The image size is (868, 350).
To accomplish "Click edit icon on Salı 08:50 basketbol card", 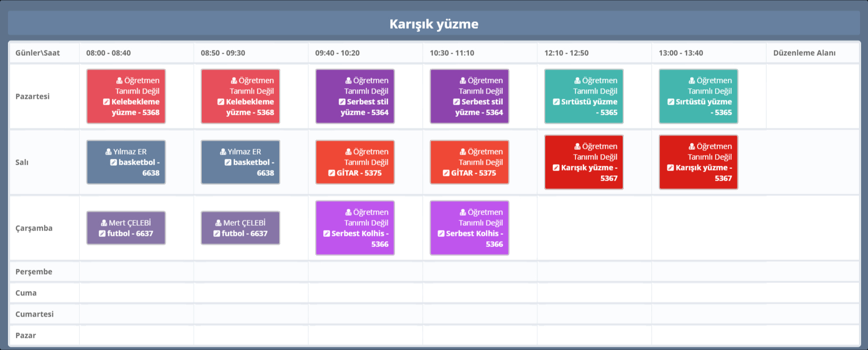I will (x=228, y=163).
